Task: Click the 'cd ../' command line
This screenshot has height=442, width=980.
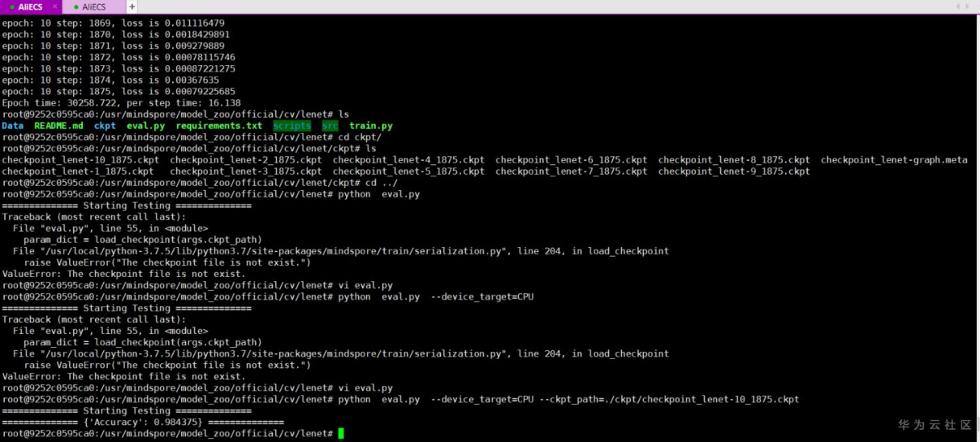Action: tap(200, 182)
